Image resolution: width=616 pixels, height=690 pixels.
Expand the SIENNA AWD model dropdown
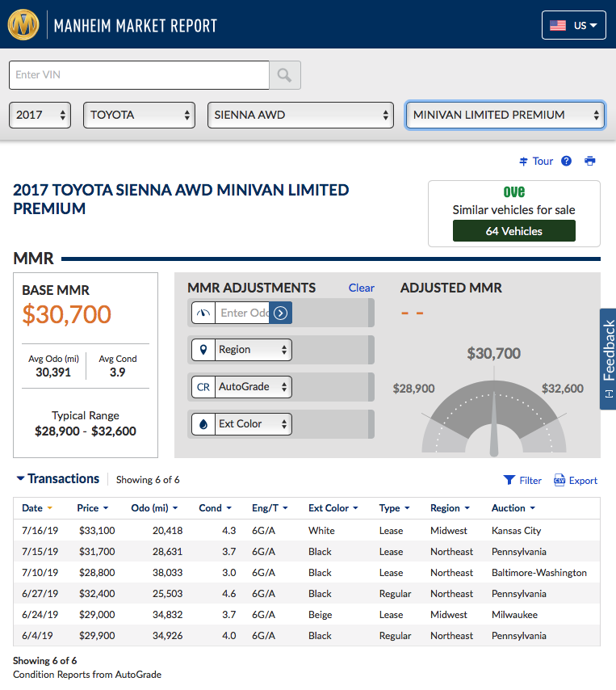coord(300,115)
